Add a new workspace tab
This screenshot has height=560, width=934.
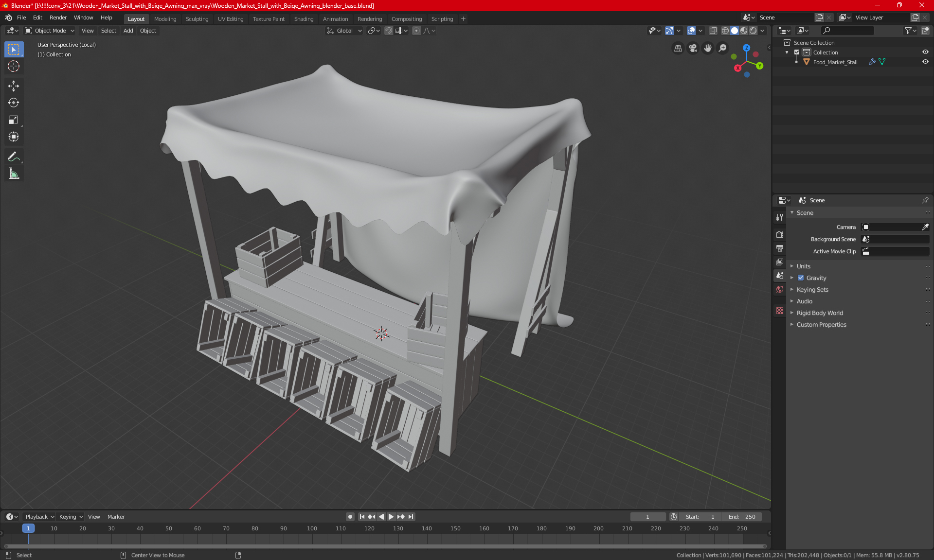pyautogui.click(x=463, y=19)
